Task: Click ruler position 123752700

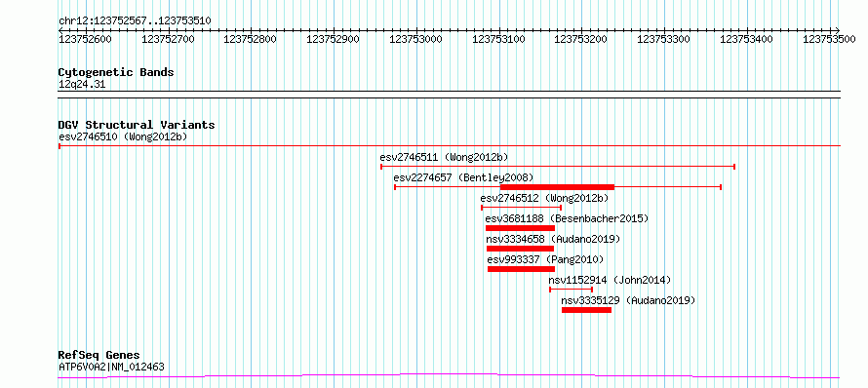Action: [169, 39]
